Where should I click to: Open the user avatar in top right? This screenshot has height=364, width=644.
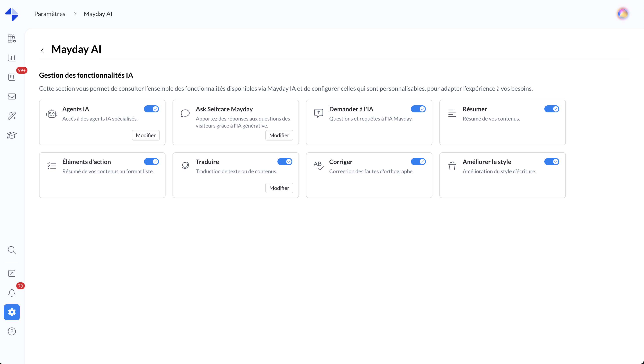point(622,14)
